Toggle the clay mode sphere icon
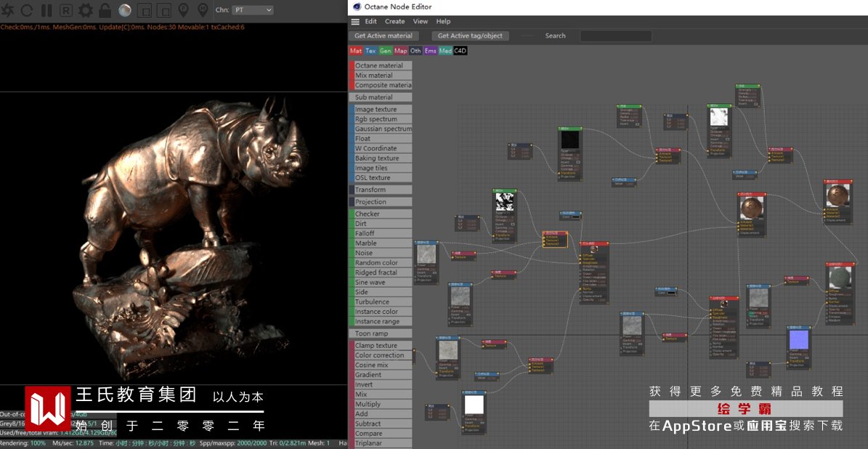The height and width of the screenshot is (449, 868). tap(125, 10)
